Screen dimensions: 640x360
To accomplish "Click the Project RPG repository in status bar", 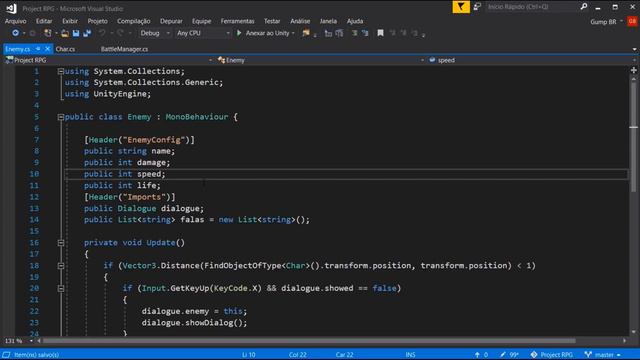I will click(551, 355).
